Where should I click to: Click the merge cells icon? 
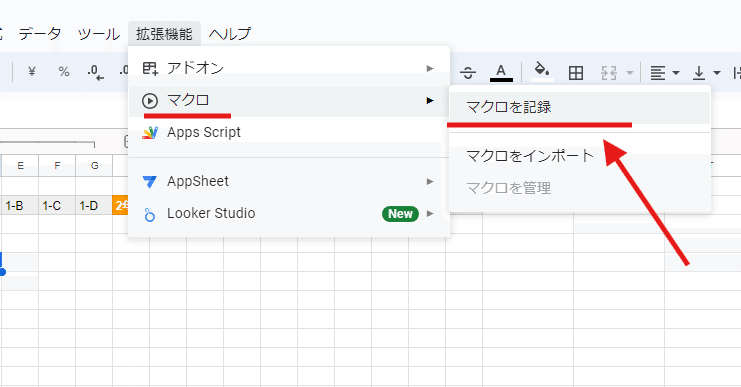[609, 73]
